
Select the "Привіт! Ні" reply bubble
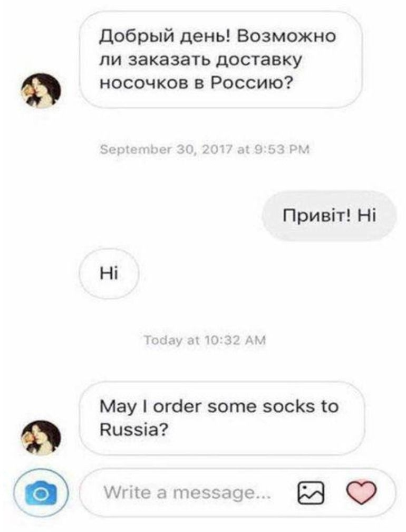coord(329,216)
